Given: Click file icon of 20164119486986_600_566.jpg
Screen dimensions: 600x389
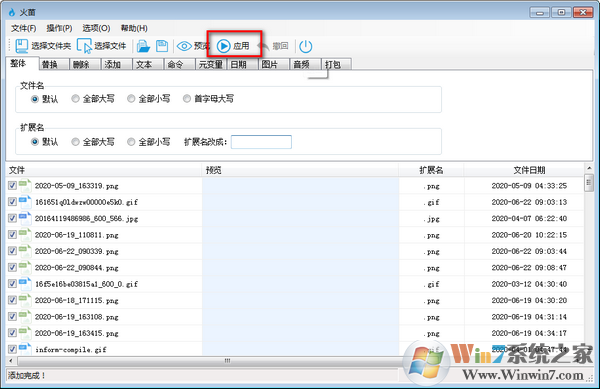Looking at the screenshot, I should [25, 218].
